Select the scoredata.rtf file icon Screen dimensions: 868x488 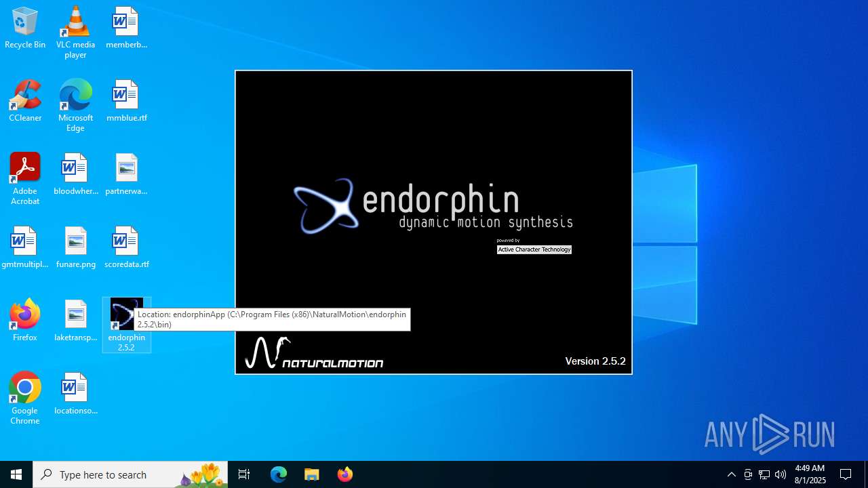pos(126,248)
